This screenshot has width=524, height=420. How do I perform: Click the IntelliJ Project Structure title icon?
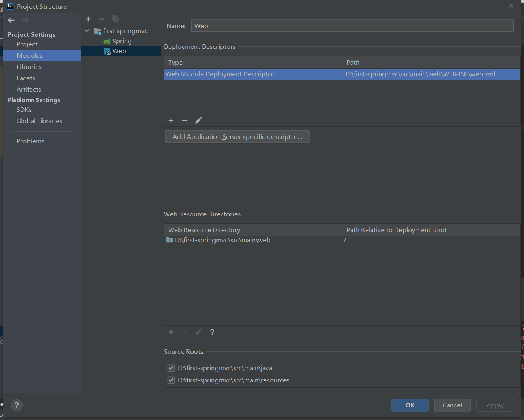10,6
